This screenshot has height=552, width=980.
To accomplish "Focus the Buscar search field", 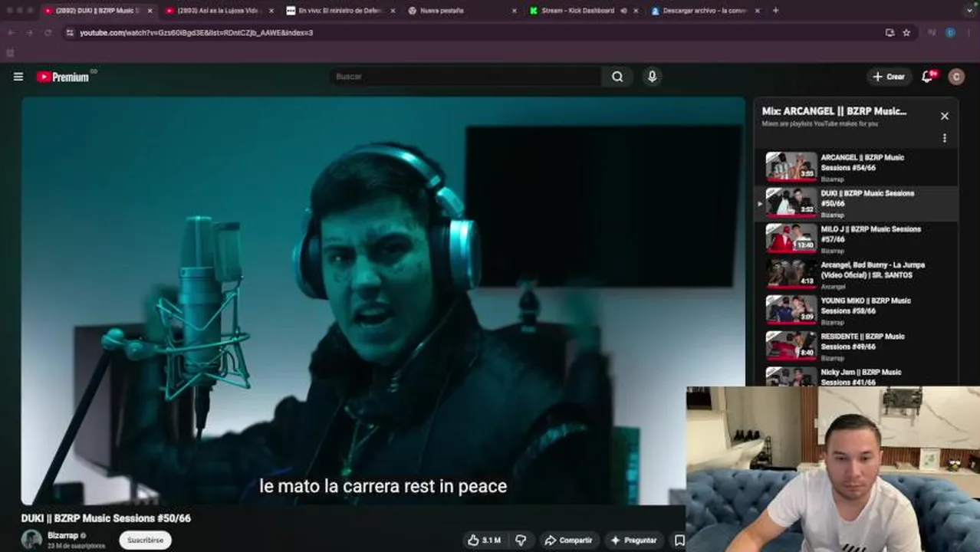I will point(465,77).
